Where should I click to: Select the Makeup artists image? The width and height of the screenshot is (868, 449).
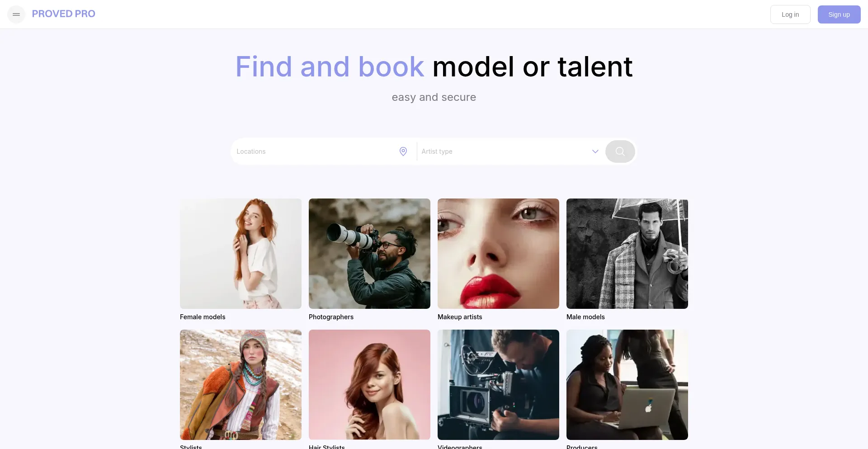[x=498, y=254]
